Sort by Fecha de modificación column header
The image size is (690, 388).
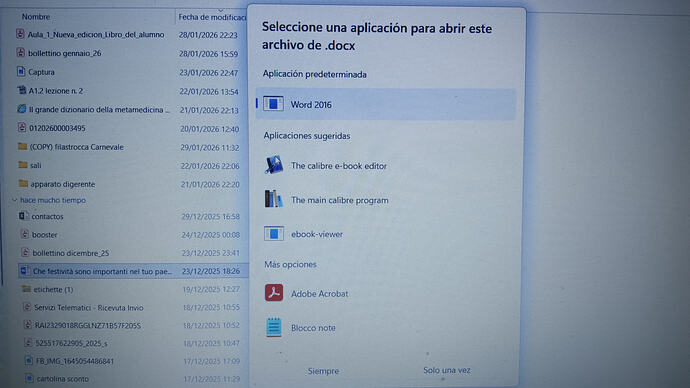tap(212, 17)
